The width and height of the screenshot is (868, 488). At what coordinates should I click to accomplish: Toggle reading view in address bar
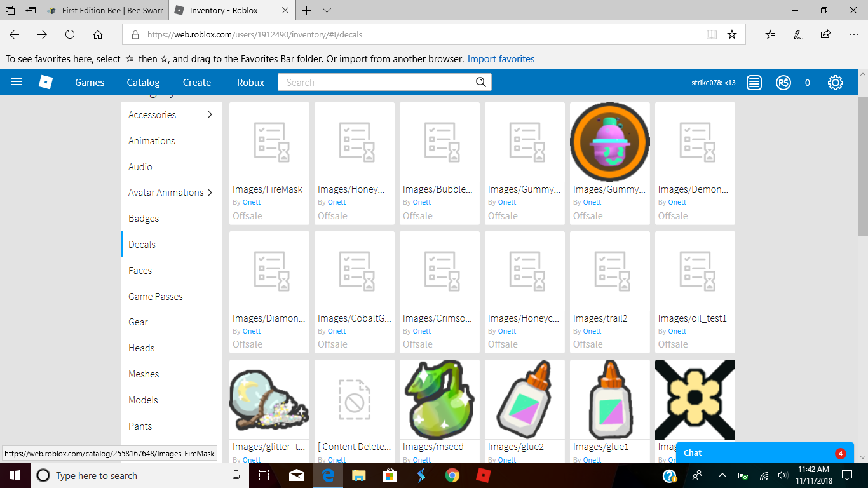pyautogui.click(x=712, y=35)
